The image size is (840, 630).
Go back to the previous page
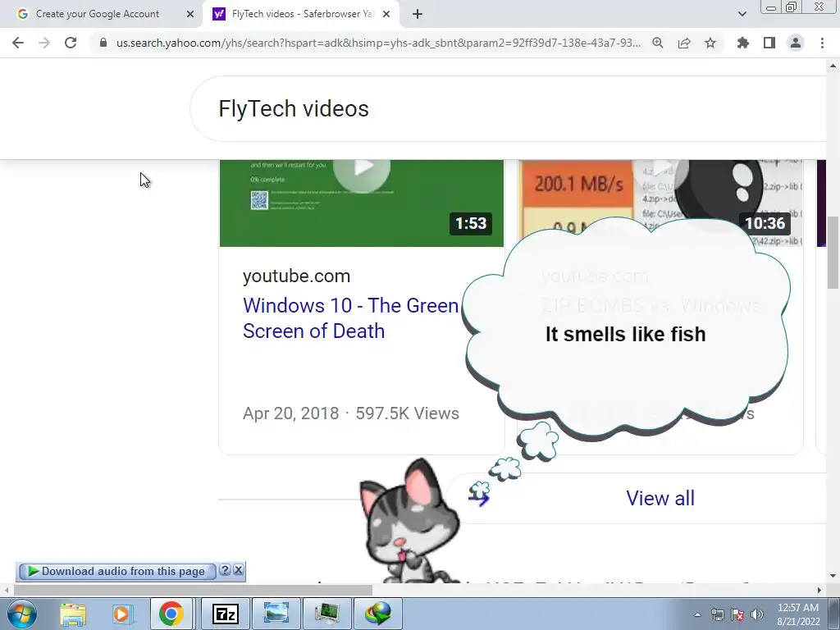point(18,43)
